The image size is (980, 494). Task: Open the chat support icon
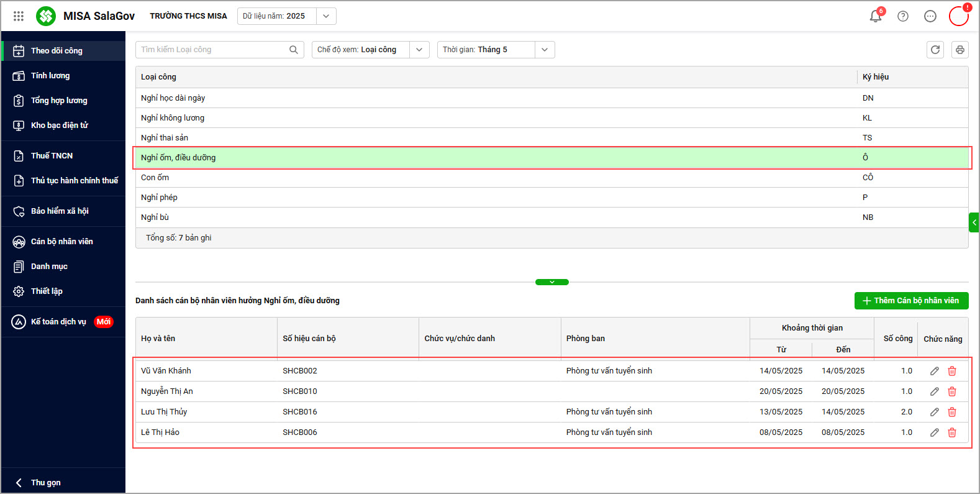point(930,16)
